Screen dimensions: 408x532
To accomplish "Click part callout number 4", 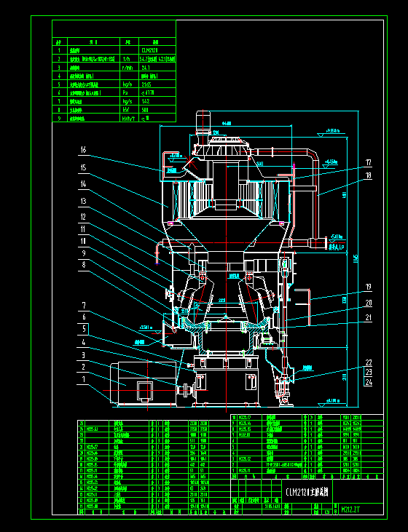I will 84,342.
